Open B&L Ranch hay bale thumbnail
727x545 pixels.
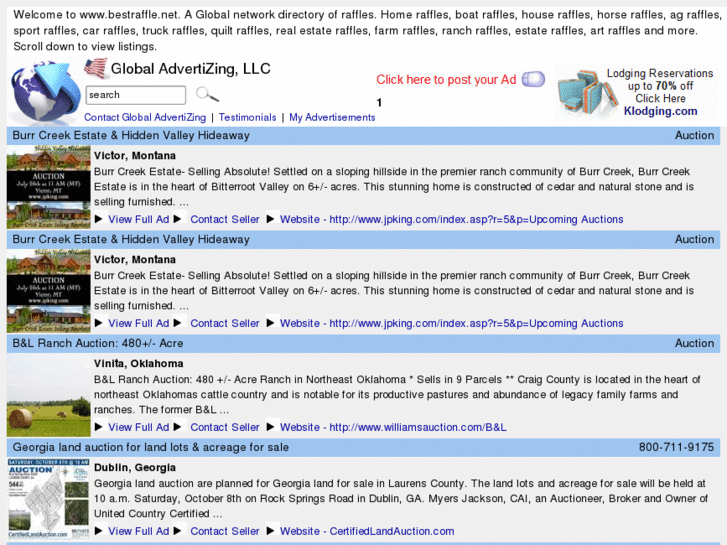(x=49, y=395)
